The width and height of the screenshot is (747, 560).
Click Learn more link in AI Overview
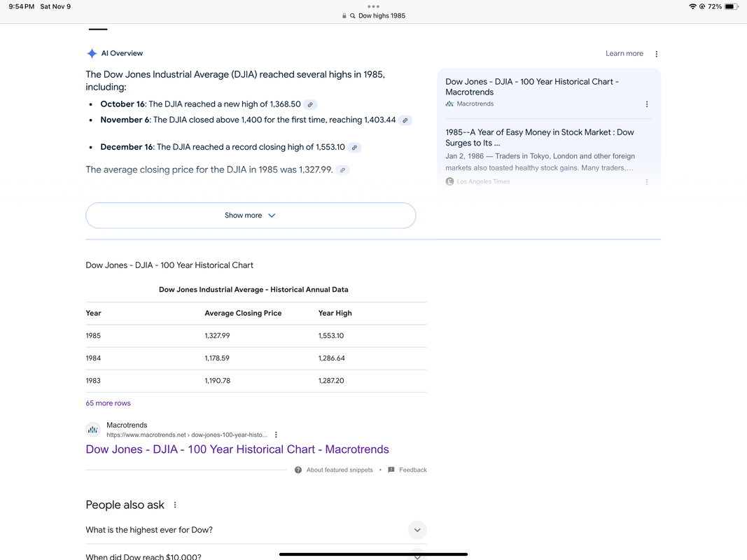(624, 53)
